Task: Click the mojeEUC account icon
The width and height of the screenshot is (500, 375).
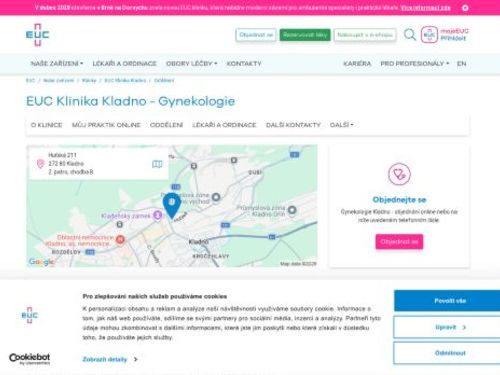Action: coord(429,35)
